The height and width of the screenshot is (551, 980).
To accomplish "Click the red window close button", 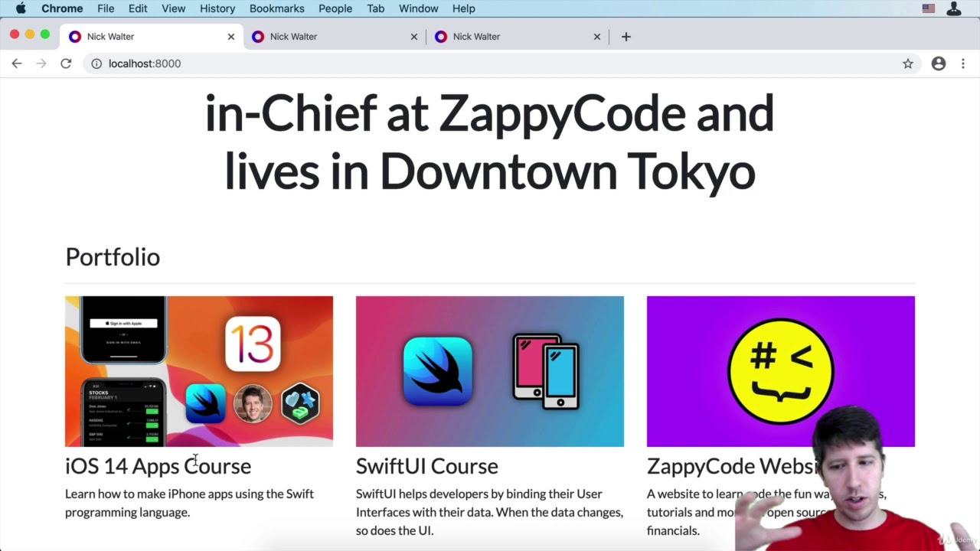I will click(x=15, y=34).
